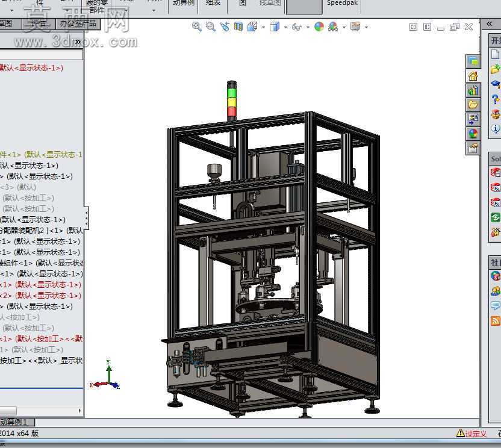Switch to the 评估 tab
This screenshot has height=448, width=501.
tap(39, 23)
